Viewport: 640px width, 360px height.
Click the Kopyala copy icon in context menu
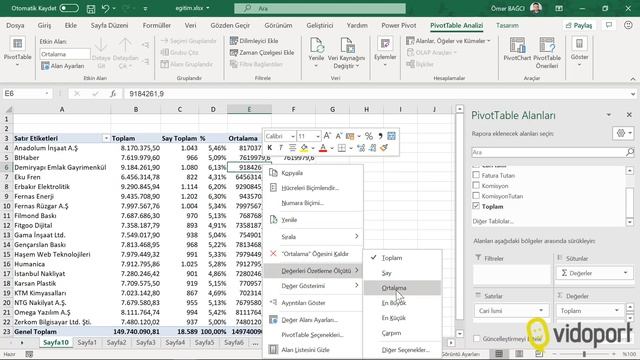click(273, 173)
